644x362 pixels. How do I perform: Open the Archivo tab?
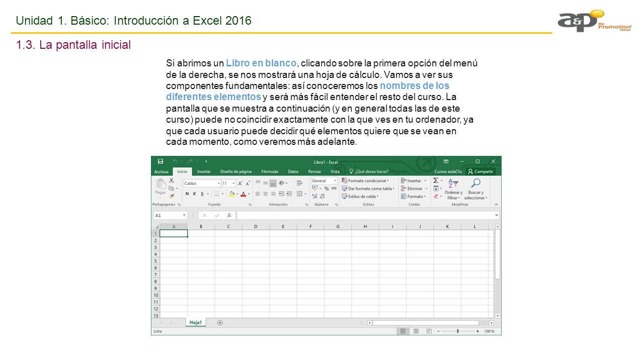[x=161, y=171]
